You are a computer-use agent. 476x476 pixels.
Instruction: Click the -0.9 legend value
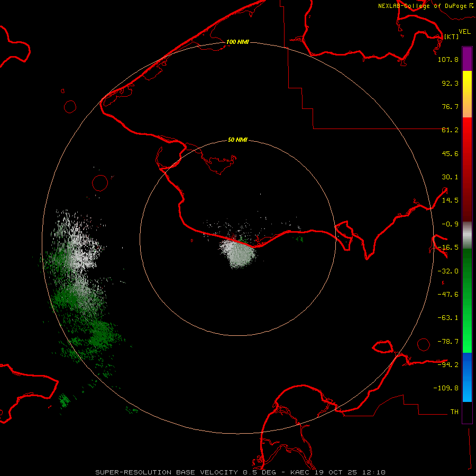[x=450, y=224]
